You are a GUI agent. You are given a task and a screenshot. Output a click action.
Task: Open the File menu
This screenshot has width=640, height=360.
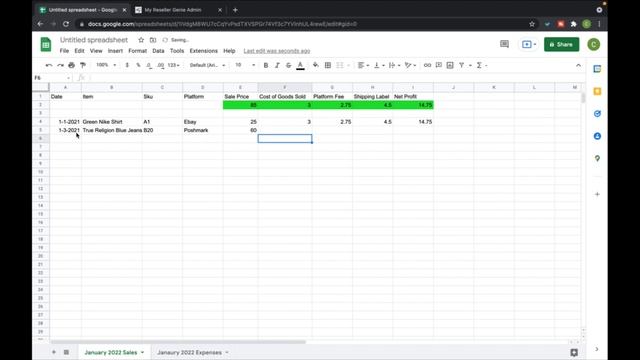pos(64,51)
